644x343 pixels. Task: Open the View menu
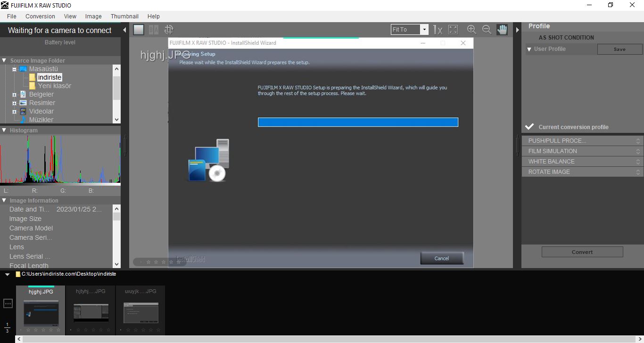pos(70,16)
